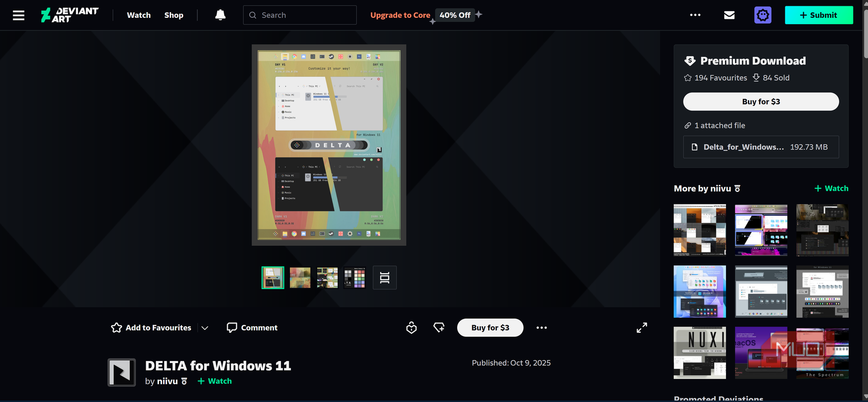
Task: Click the give diamond gift icon
Action: [439, 328]
